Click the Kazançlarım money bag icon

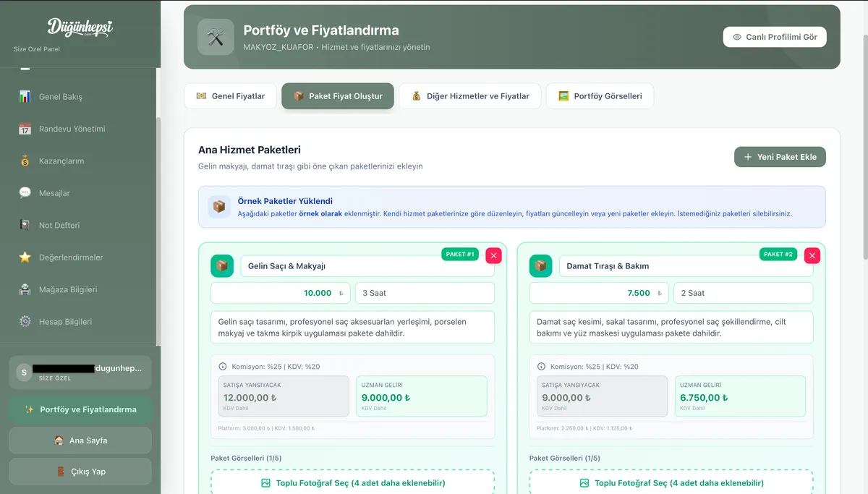[25, 161]
